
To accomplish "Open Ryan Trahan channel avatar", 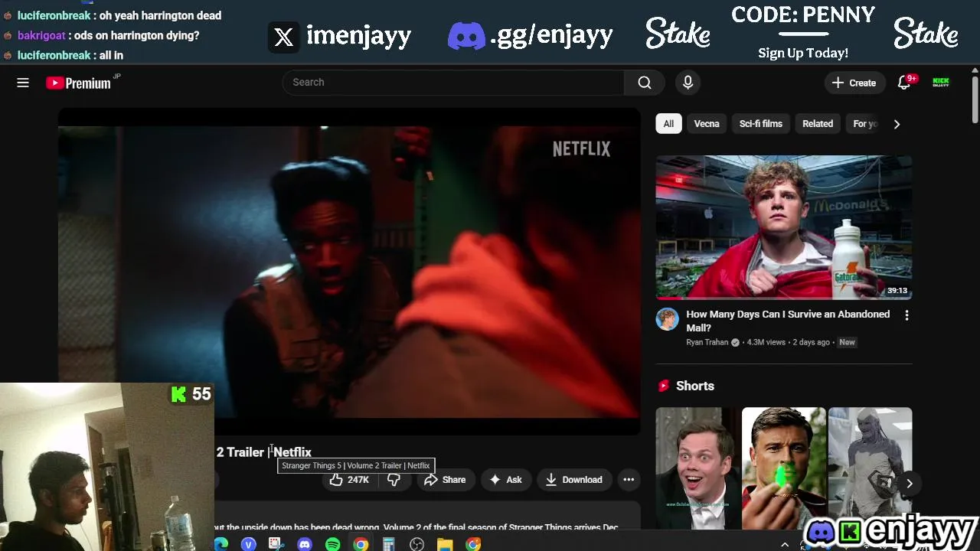I will [x=668, y=320].
